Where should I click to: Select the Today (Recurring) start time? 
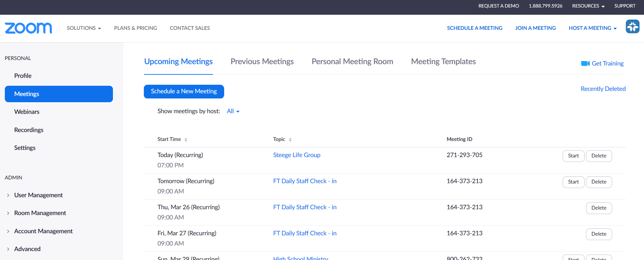point(180,155)
